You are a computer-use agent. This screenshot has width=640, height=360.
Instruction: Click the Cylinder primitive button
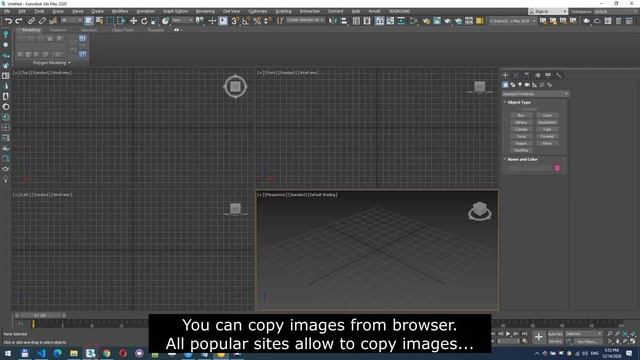(521, 129)
